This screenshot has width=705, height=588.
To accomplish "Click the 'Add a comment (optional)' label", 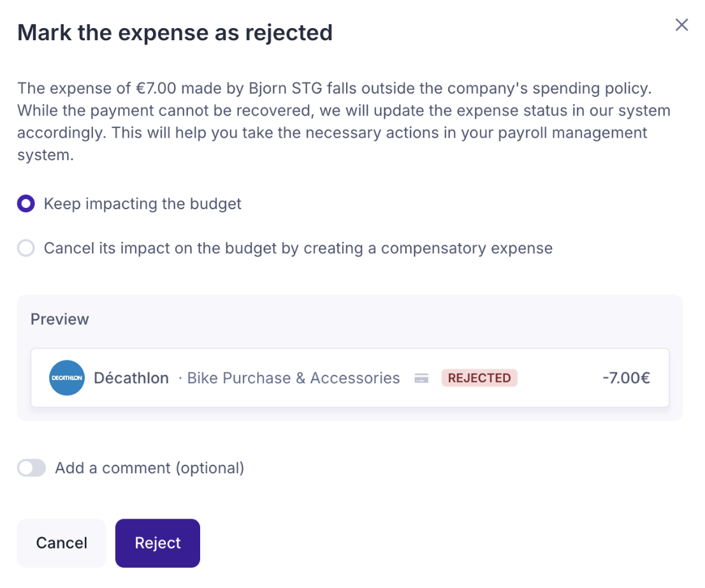I will [x=150, y=468].
